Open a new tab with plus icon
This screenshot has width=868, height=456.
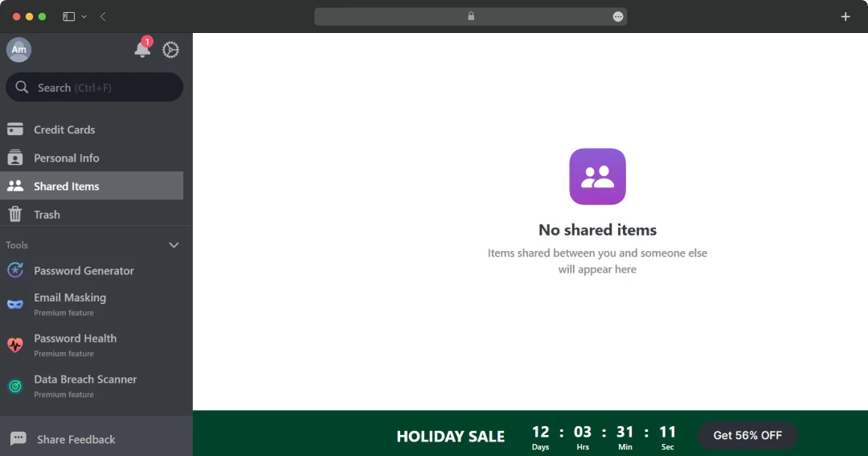845,17
